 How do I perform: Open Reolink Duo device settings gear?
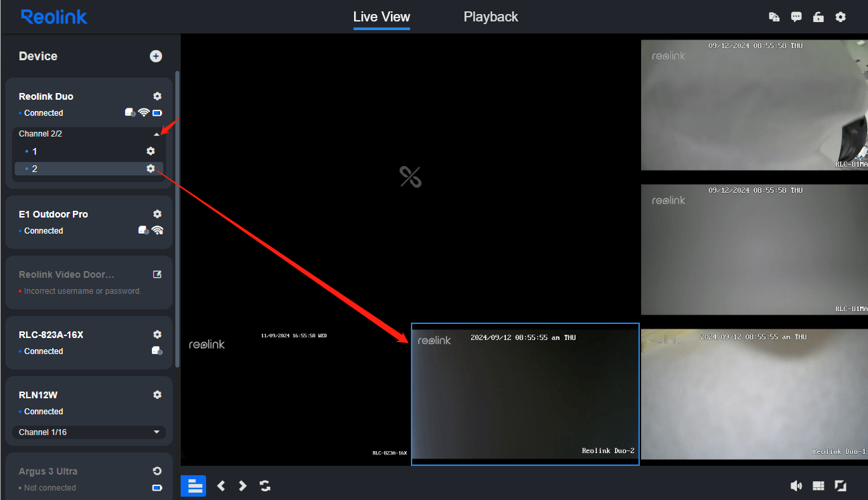(x=157, y=96)
